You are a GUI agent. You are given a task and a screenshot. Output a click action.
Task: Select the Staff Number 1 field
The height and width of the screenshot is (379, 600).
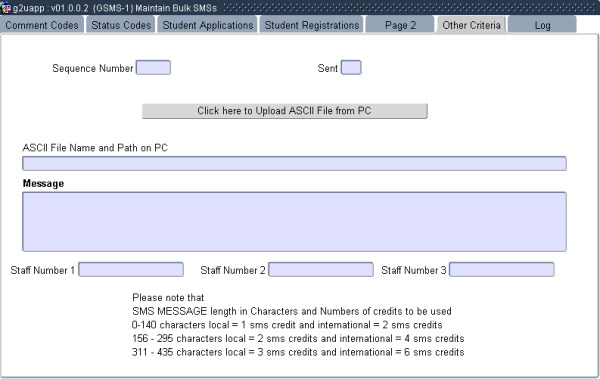(x=131, y=270)
